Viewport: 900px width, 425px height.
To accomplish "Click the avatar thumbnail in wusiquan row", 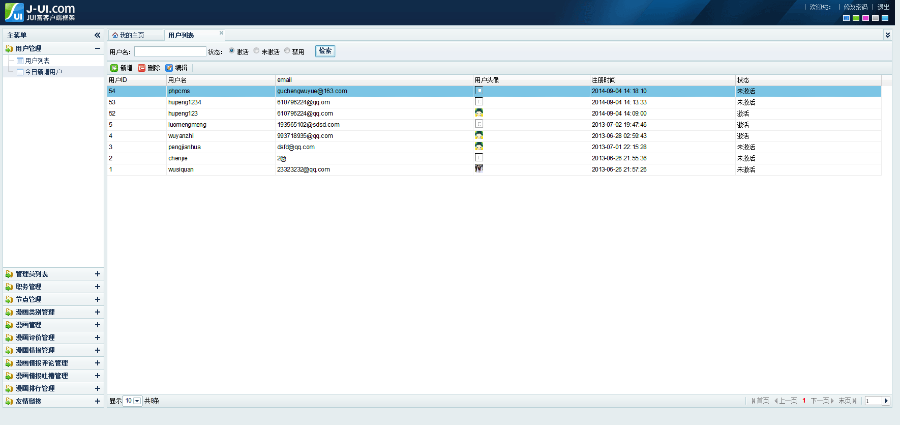I will point(479,169).
